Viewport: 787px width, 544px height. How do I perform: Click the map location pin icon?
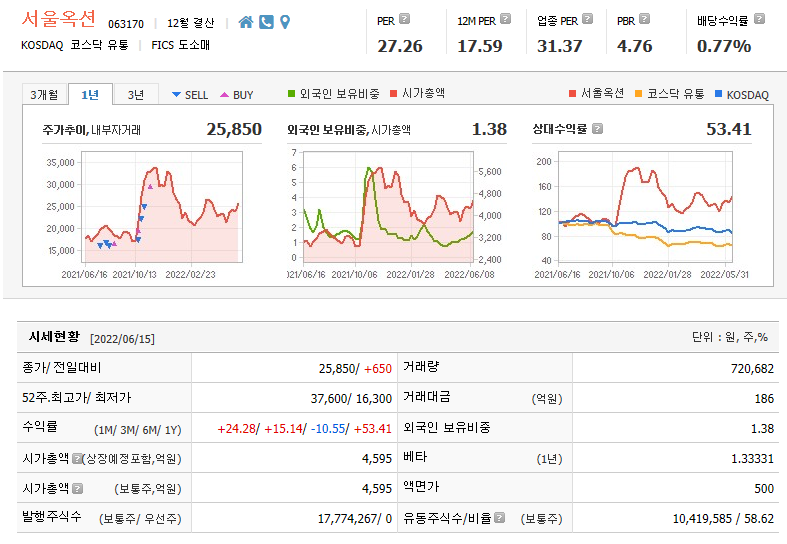tap(285, 22)
